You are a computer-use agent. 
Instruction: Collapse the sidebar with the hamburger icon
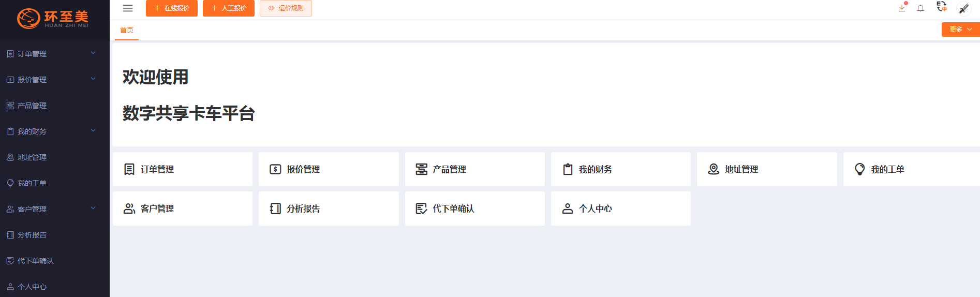pyautogui.click(x=128, y=8)
